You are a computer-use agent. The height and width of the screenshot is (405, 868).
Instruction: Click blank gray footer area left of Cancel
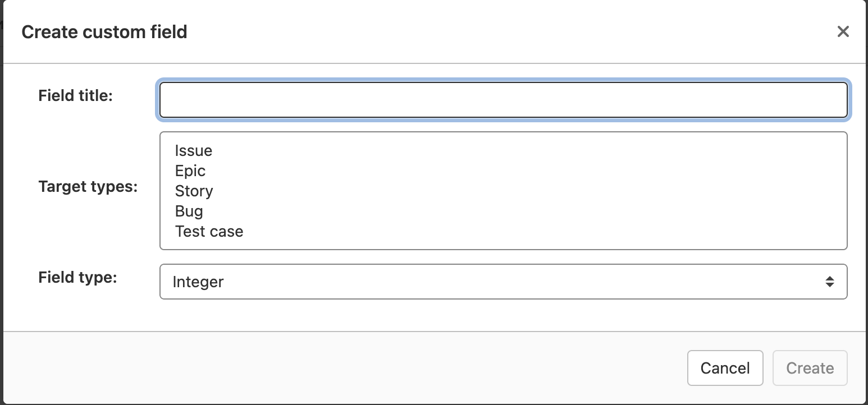click(337, 368)
